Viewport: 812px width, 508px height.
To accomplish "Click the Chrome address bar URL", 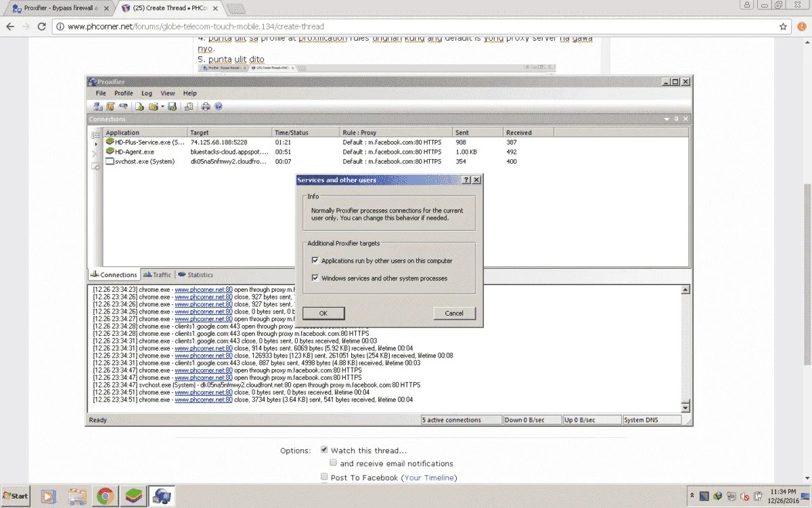I will click(x=196, y=26).
